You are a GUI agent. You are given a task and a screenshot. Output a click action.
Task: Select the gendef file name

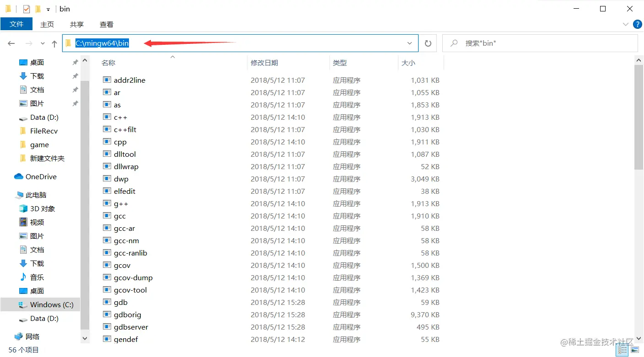(x=126, y=339)
